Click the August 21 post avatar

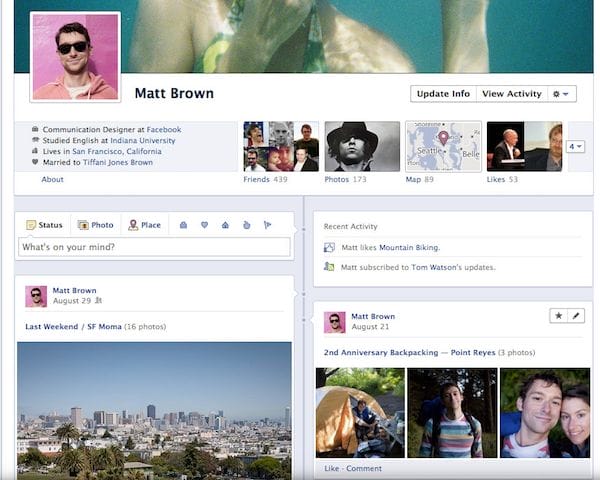tap(334, 322)
